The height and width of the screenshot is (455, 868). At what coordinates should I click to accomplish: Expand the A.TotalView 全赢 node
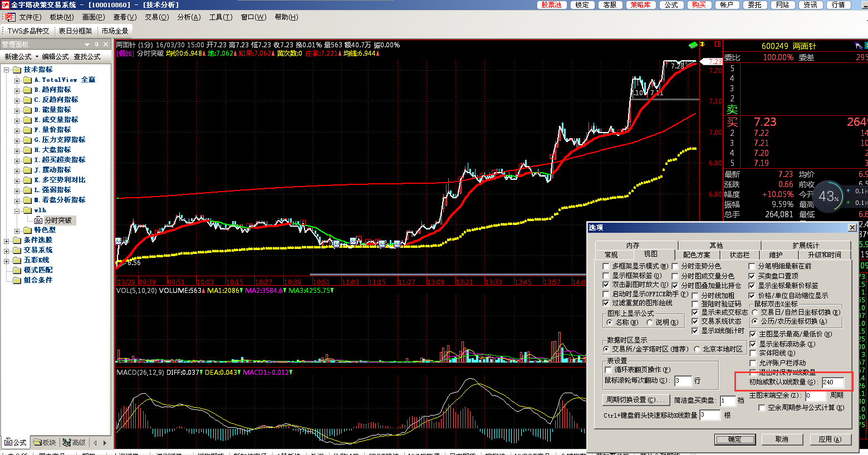tap(17, 80)
